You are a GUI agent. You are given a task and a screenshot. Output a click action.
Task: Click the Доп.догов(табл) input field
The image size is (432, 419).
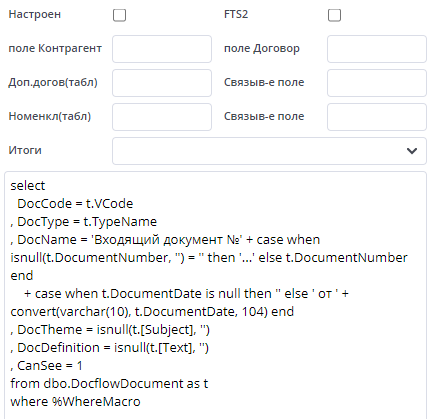[162, 83]
